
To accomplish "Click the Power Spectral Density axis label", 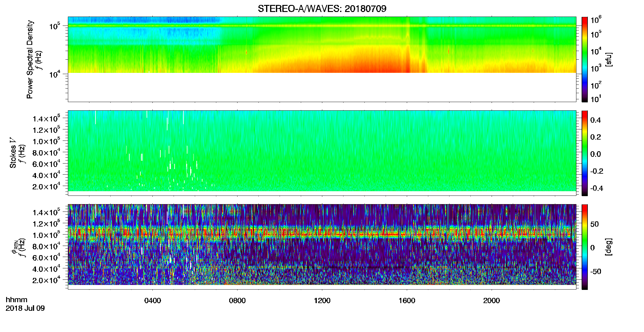I will (x=30, y=59).
